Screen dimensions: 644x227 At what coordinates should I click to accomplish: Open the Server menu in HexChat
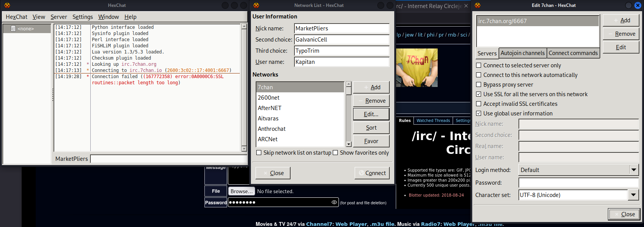[58, 17]
